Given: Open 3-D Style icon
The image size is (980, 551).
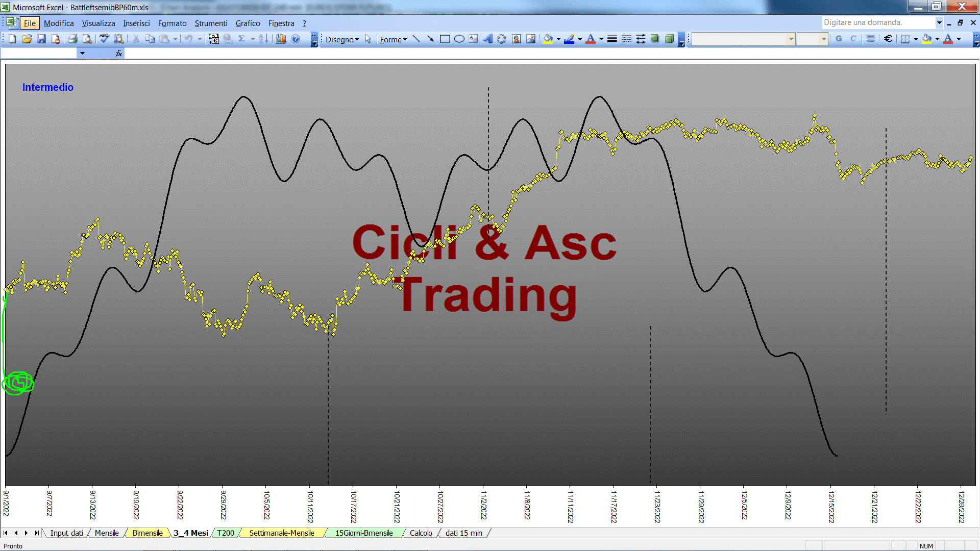Looking at the screenshot, I should (x=670, y=39).
